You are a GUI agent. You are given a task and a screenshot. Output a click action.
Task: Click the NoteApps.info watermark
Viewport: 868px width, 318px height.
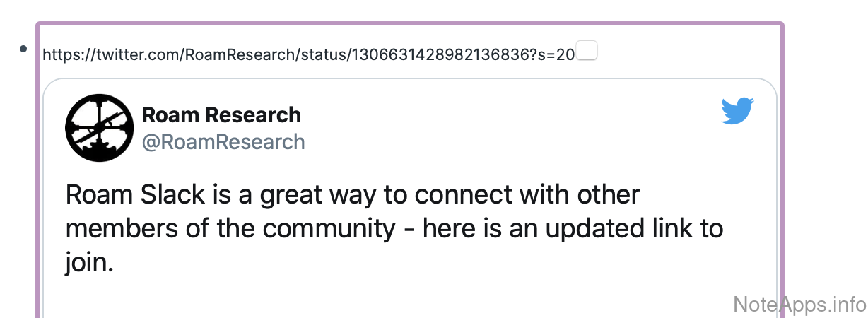(799, 305)
